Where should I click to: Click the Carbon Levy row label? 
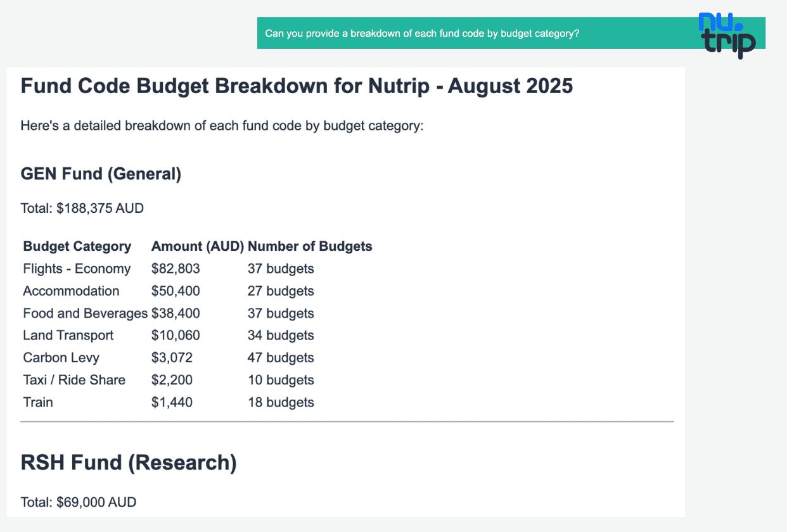61,357
